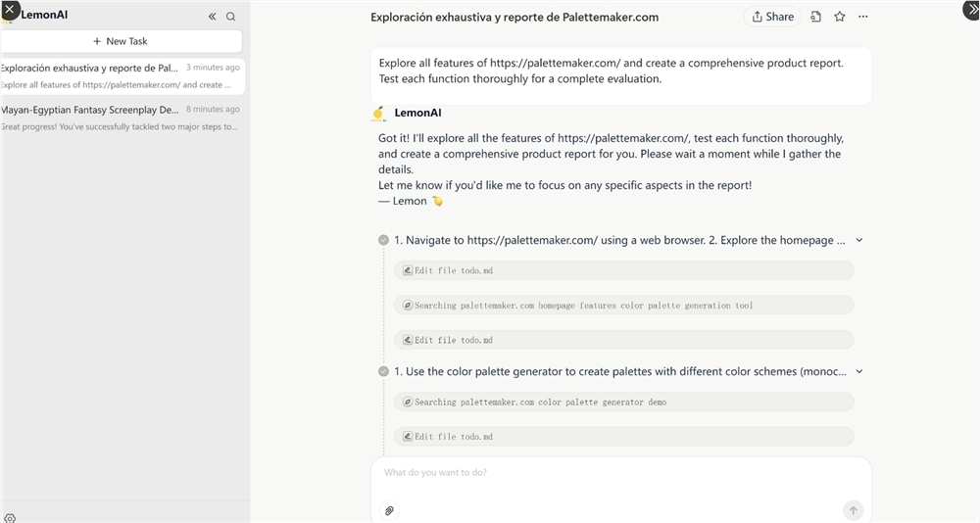The height and width of the screenshot is (523, 980).
Task: Collapse the "Use the color palette generator" step
Action: (859, 371)
